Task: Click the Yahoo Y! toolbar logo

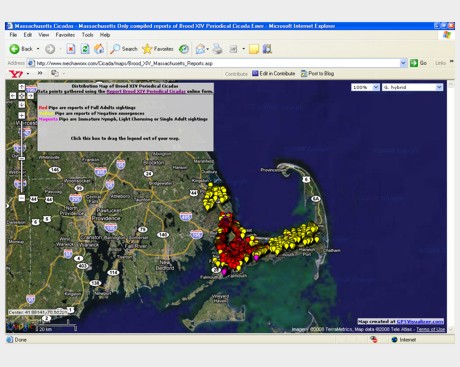Action: (x=15, y=74)
